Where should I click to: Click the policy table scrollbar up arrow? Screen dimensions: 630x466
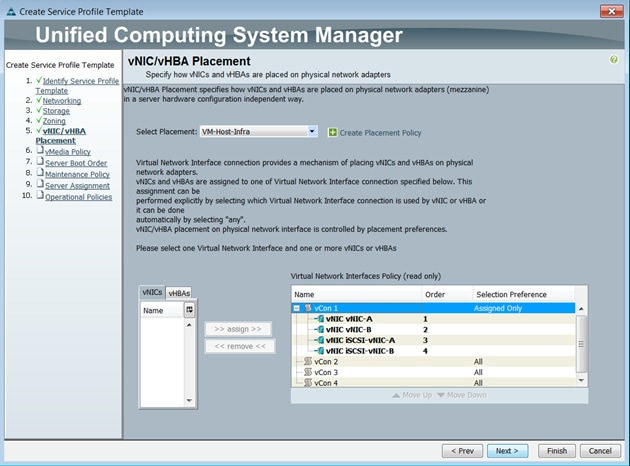581,309
